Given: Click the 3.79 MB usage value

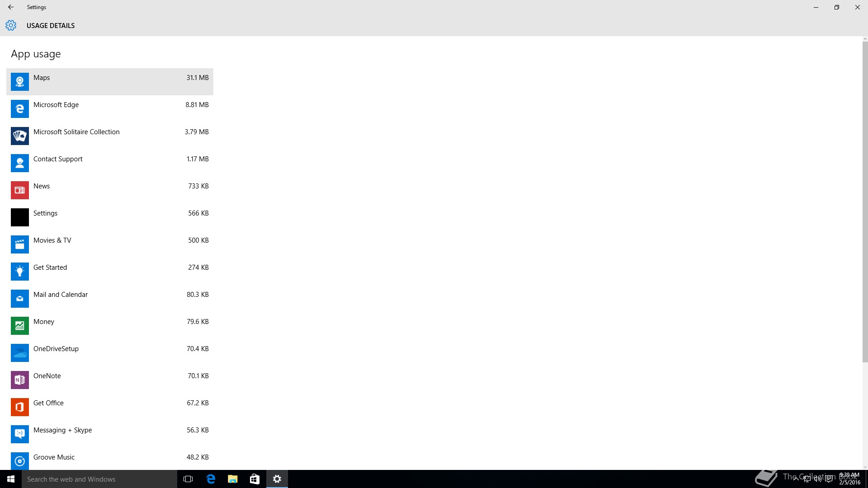Looking at the screenshot, I should [x=197, y=132].
